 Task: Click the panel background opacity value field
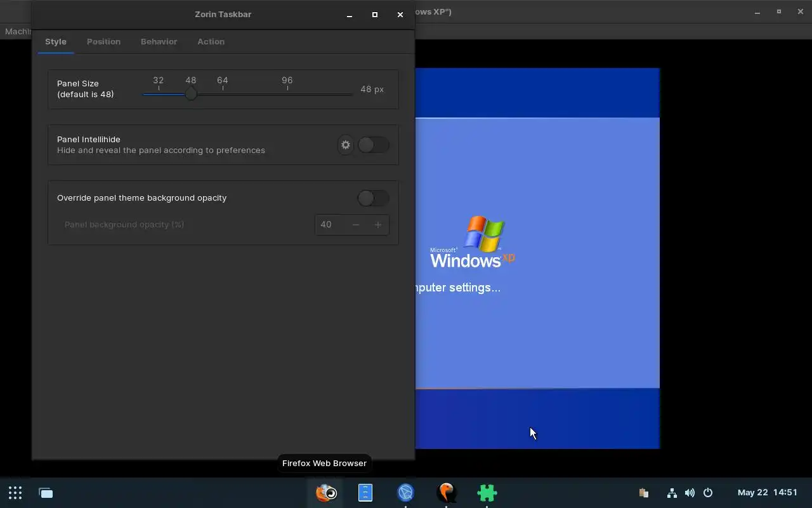click(330, 224)
